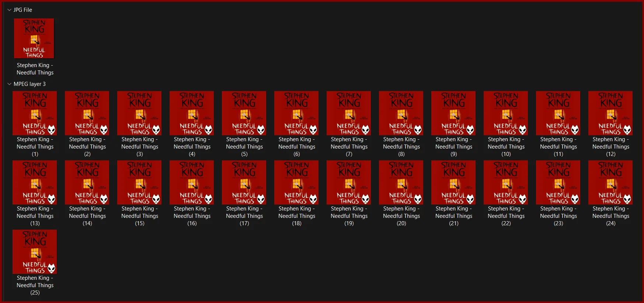The image size is (644, 303).
Task: Click file name label ending in (11)
Action: (x=558, y=147)
